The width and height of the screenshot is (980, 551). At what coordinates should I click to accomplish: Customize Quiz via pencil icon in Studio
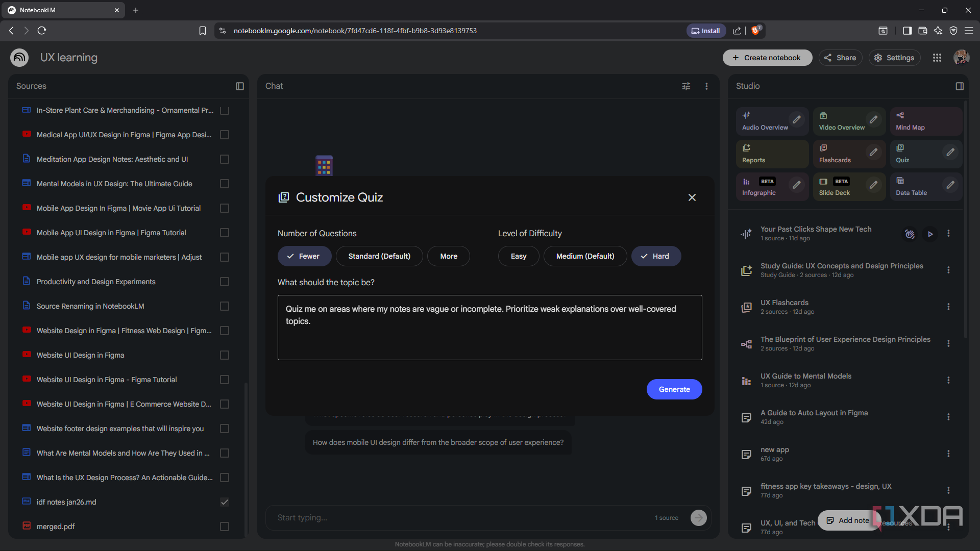950,152
